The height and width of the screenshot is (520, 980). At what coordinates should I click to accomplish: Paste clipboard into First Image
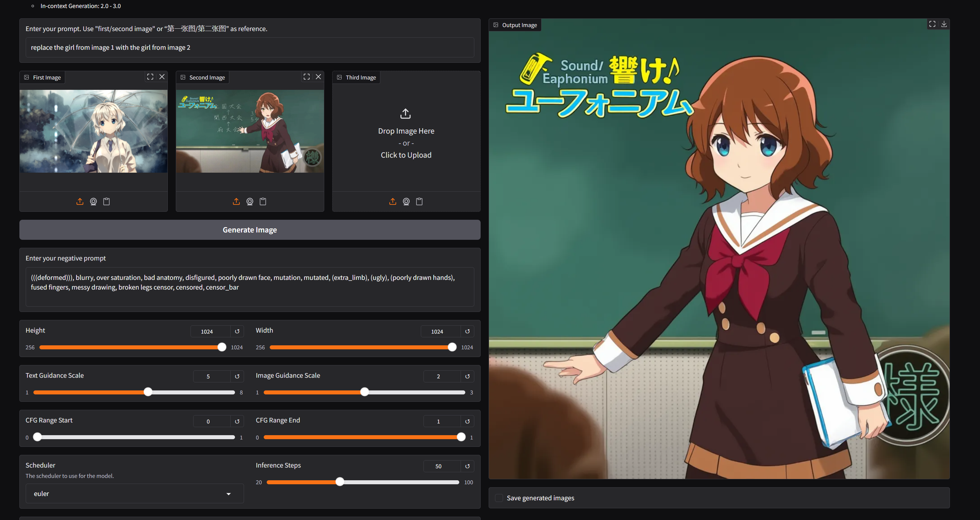click(x=107, y=201)
